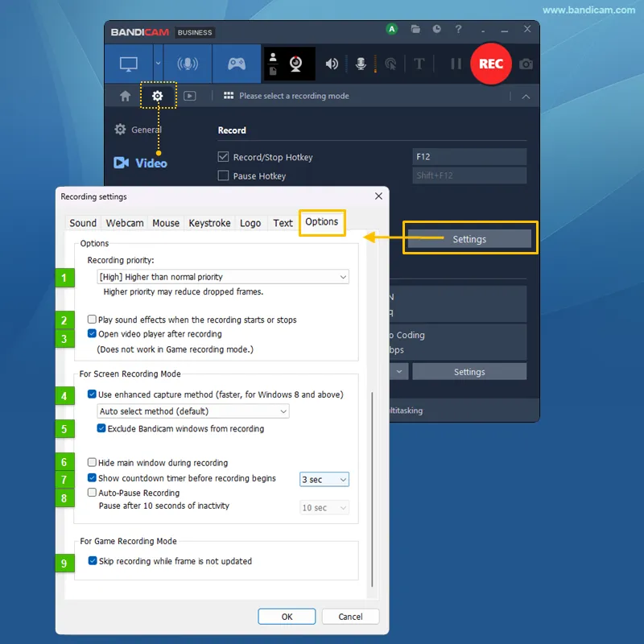
Task: Toggle Show countdown timer checkbox
Action: 92,477
